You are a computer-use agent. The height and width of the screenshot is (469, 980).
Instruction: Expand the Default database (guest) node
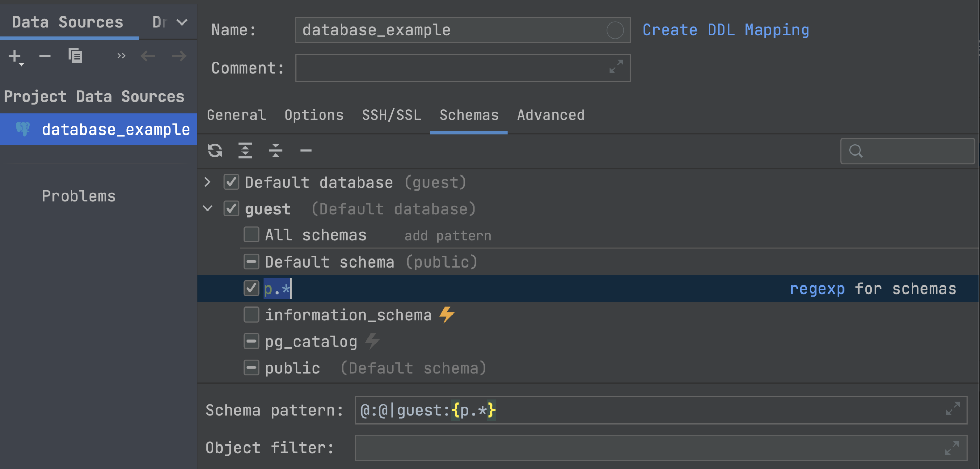coord(207,182)
